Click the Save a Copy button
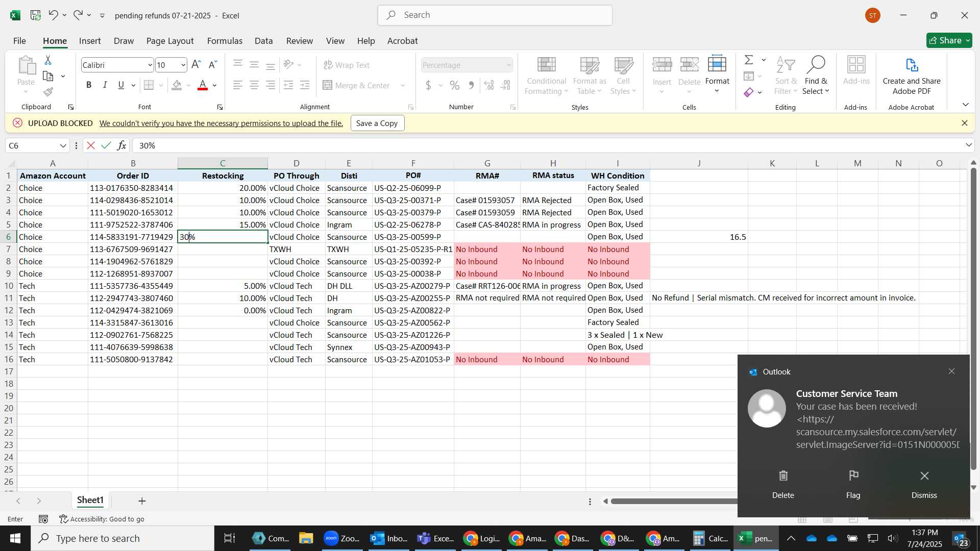The height and width of the screenshot is (551, 980). (x=377, y=123)
